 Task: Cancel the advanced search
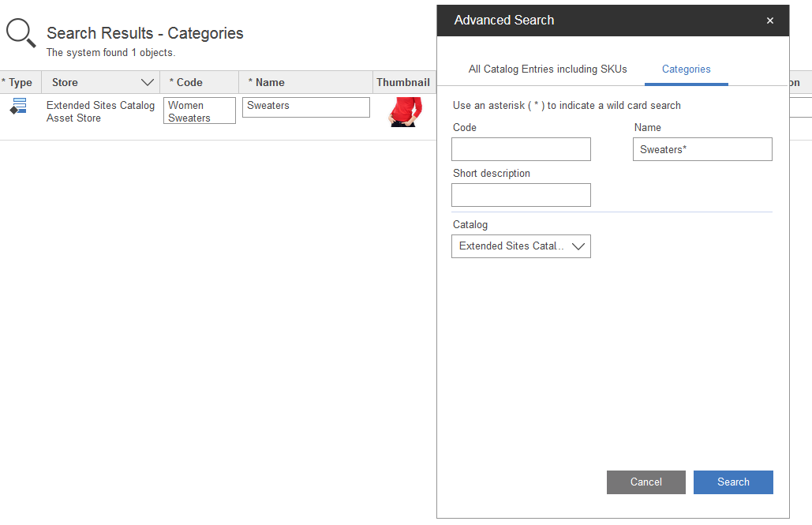[x=645, y=482]
